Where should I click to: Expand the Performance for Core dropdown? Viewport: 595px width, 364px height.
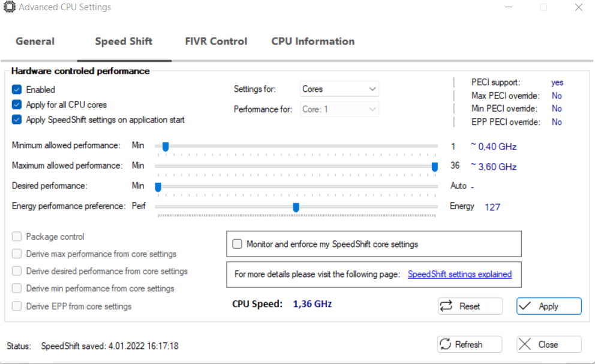pyautogui.click(x=339, y=109)
